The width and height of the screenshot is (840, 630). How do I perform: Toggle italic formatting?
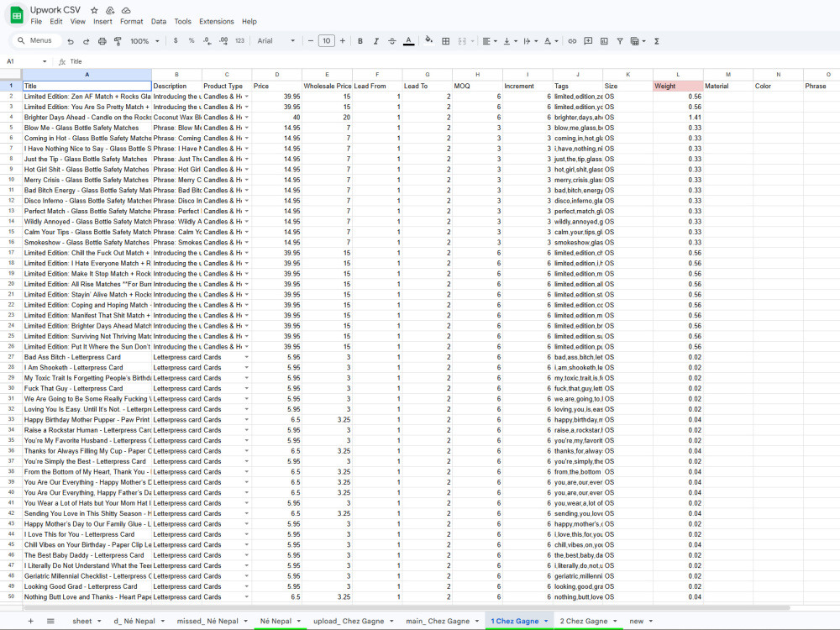click(376, 40)
